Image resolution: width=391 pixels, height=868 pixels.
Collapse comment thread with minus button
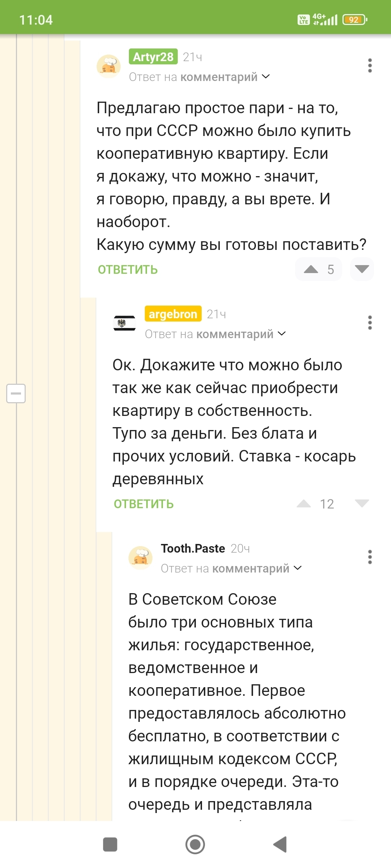point(16,393)
